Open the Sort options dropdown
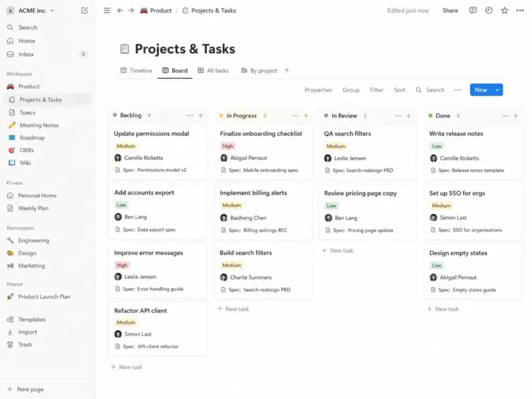 [400, 90]
